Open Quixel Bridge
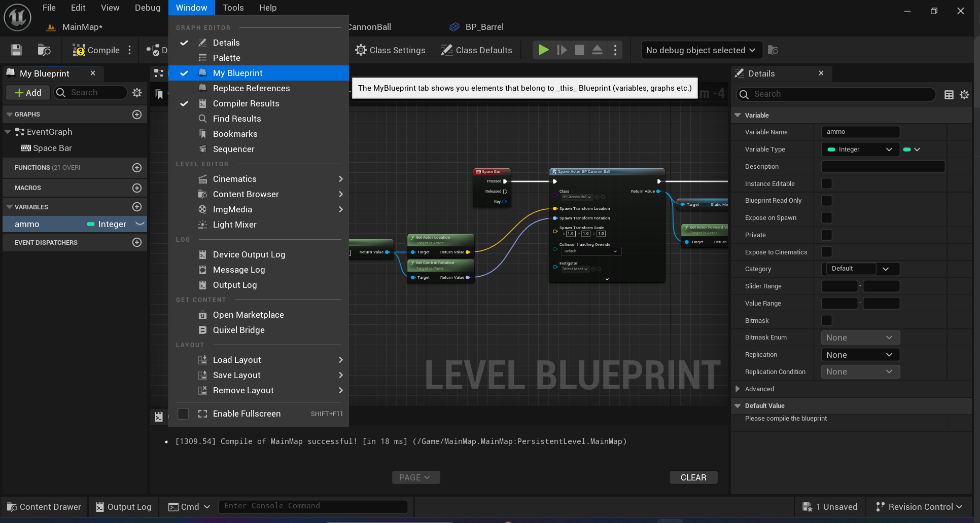 (259, 330)
